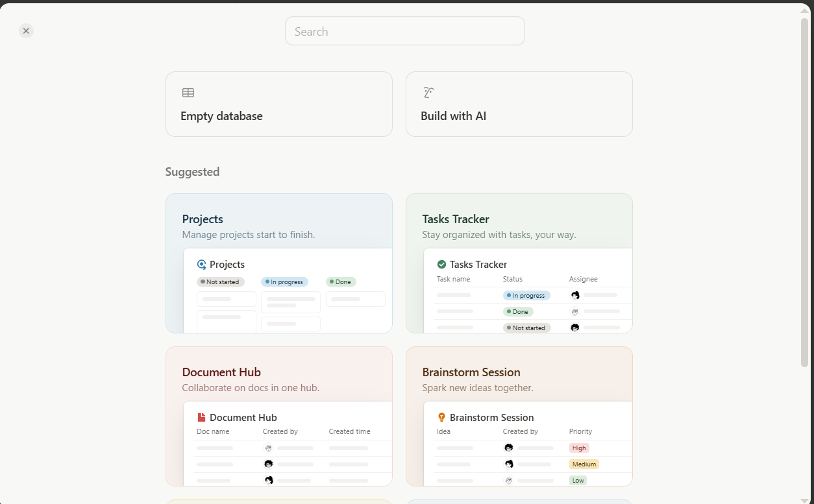Screen dimensions: 814x504
Task: Click the creator avatar in the Medium priority row
Action: pyautogui.click(x=509, y=464)
